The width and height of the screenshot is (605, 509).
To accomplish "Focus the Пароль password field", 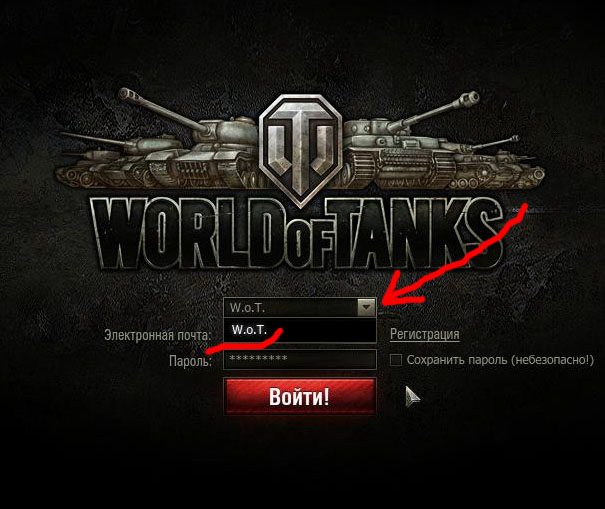I will click(299, 359).
